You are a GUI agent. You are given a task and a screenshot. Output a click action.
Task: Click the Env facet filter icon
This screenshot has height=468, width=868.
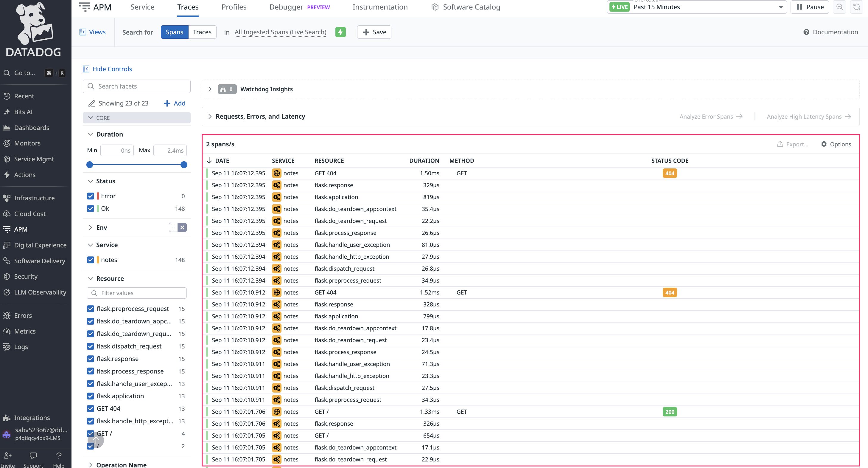point(173,228)
